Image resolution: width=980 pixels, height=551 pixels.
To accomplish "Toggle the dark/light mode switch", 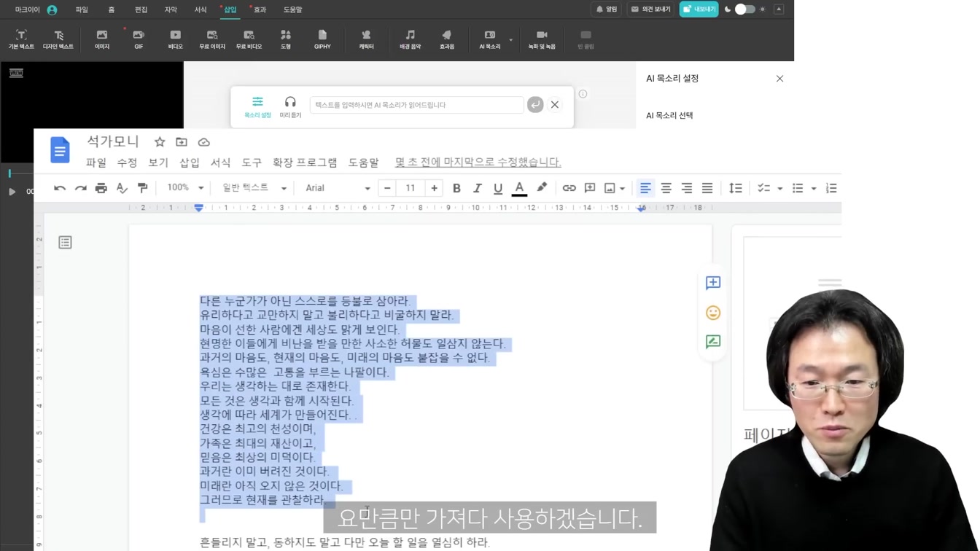I will (744, 9).
